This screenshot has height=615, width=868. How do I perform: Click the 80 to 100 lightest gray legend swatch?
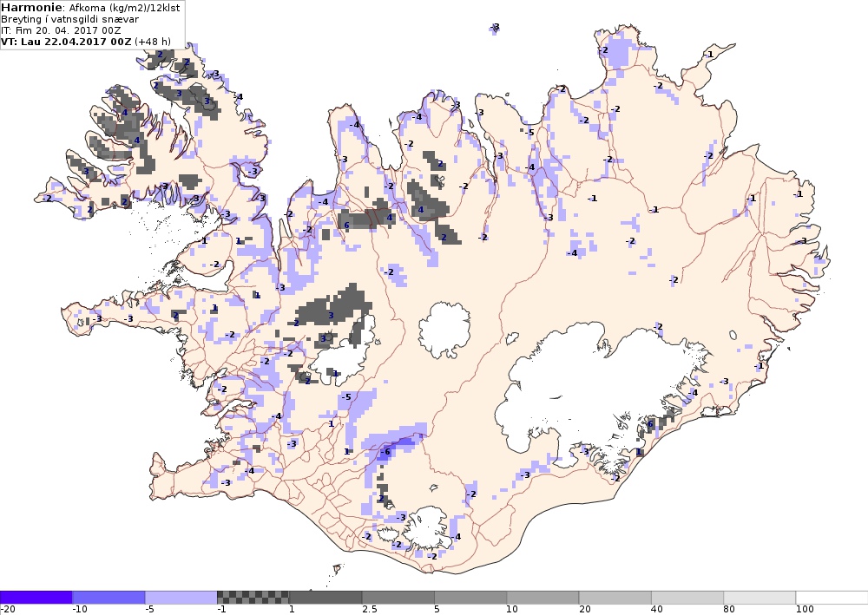(x=759, y=598)
